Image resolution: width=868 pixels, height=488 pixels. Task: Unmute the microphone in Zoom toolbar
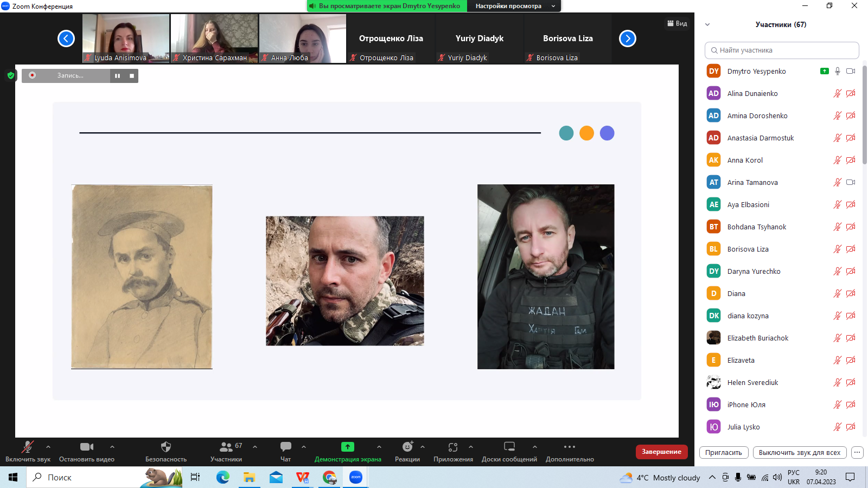pos(27,447)
